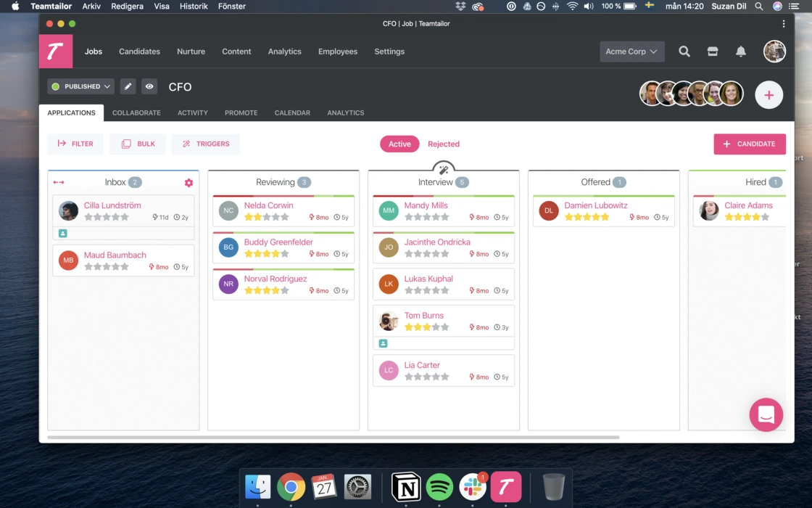This screenshot has width=812, height=508.
Task: Click the Spotlight search icon in menu bar
Action: [x=758, y=7]
